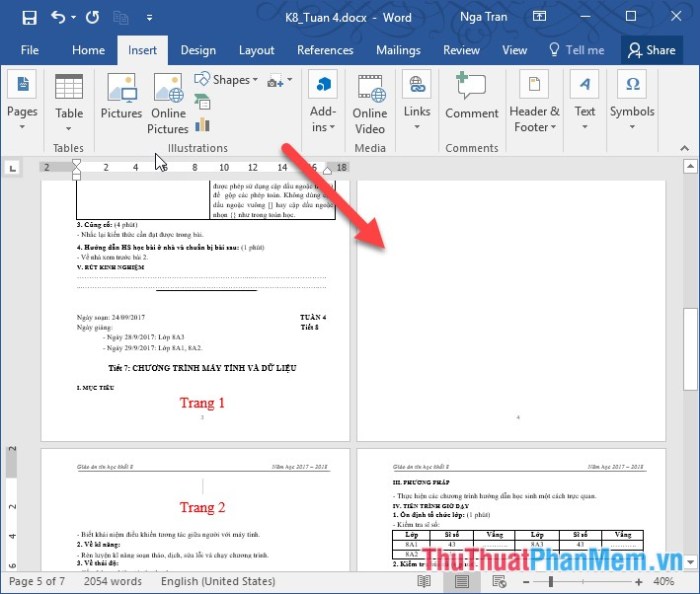Switch to Print Layout view
The width and height of the screenshot is (700, 594).
(462, 581)
